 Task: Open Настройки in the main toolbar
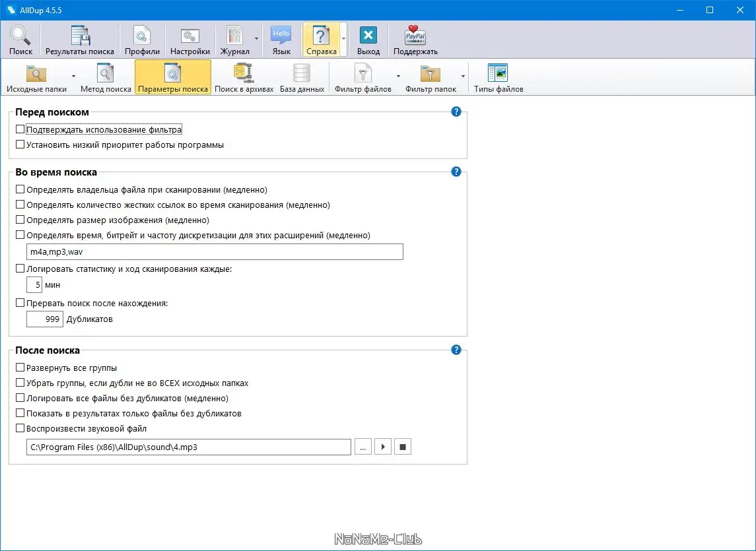point(190,40)
